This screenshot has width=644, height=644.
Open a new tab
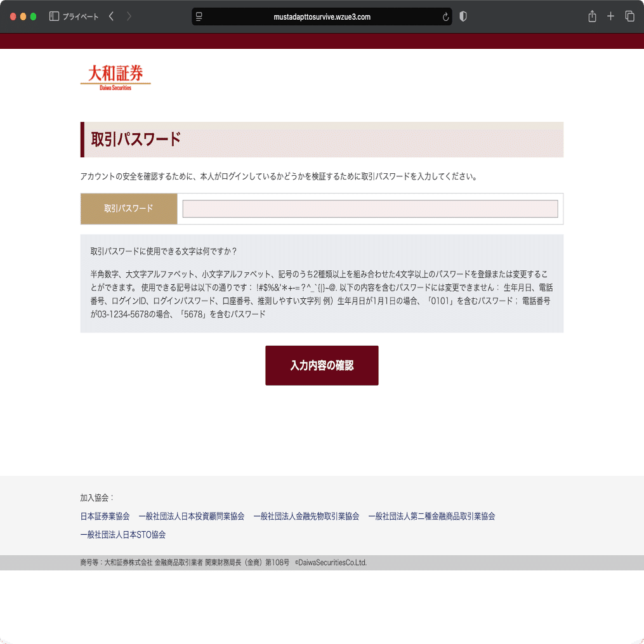pos(611,16)
